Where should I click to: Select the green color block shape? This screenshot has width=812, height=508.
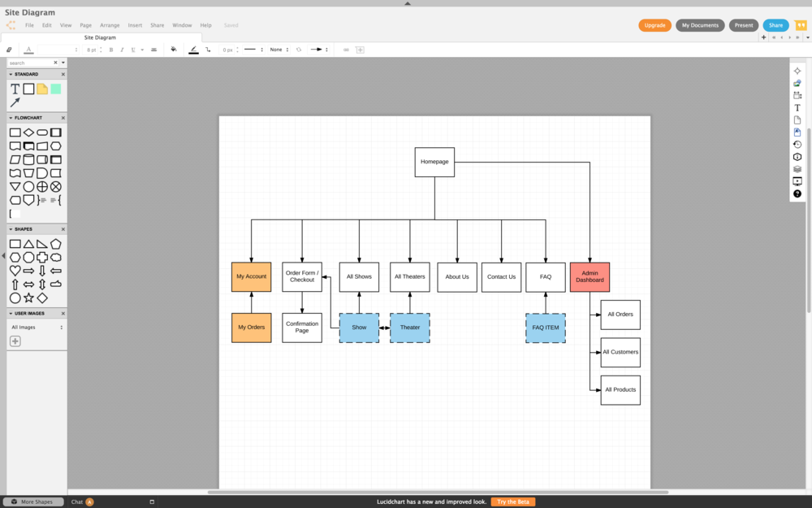click(x=55, y=89)
